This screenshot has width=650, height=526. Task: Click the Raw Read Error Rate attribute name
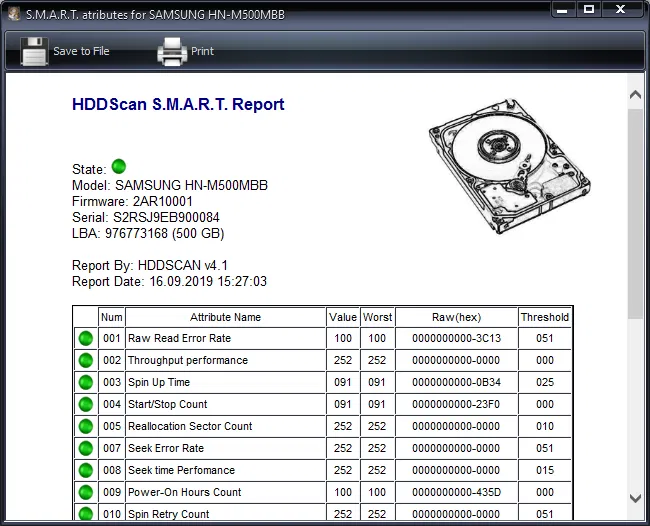click(x=179, y=338)
